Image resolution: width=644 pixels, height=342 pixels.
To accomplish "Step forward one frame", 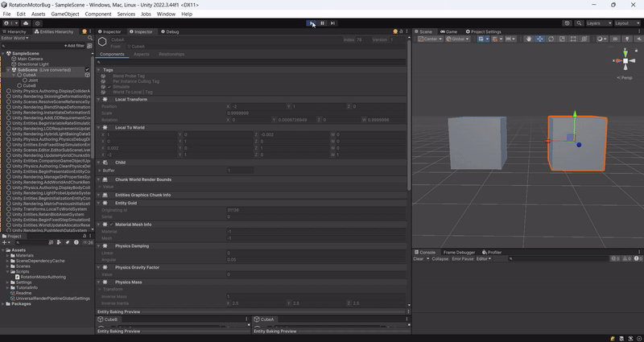I will coord(332,23).
